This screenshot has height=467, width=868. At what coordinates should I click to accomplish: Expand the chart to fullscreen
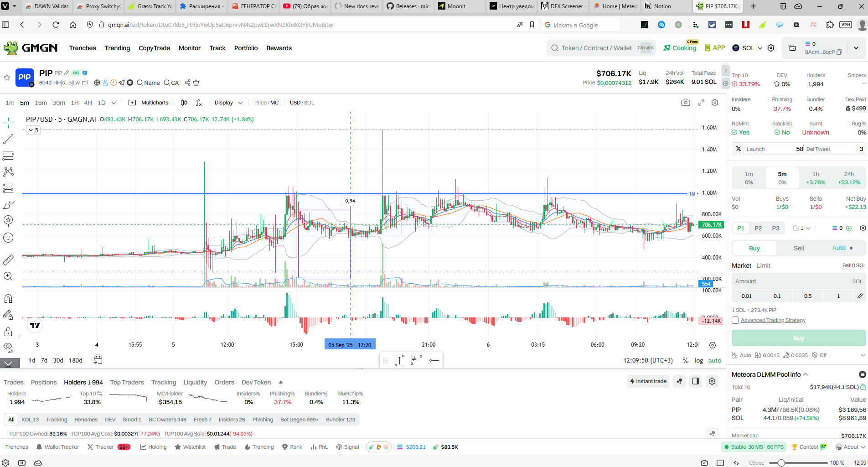701,103
